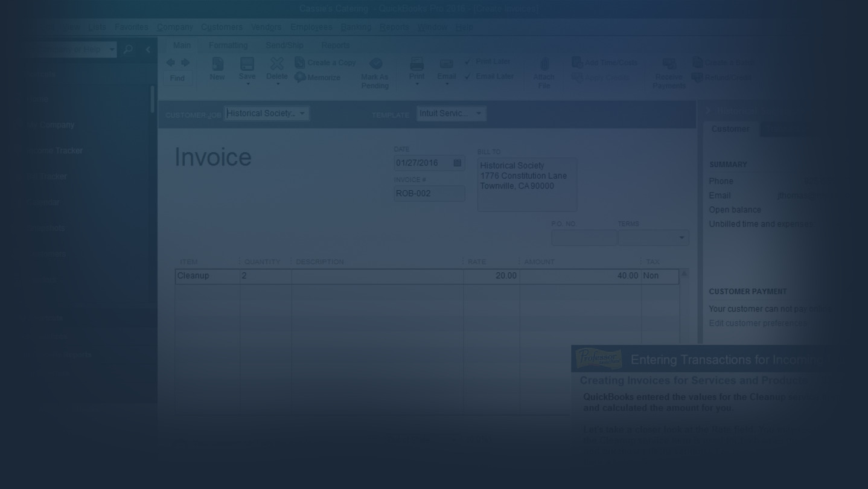Click the Save icon in the ribbon
Image resolution: width=868 pixels, height=489 pixels.
[247, 63]
